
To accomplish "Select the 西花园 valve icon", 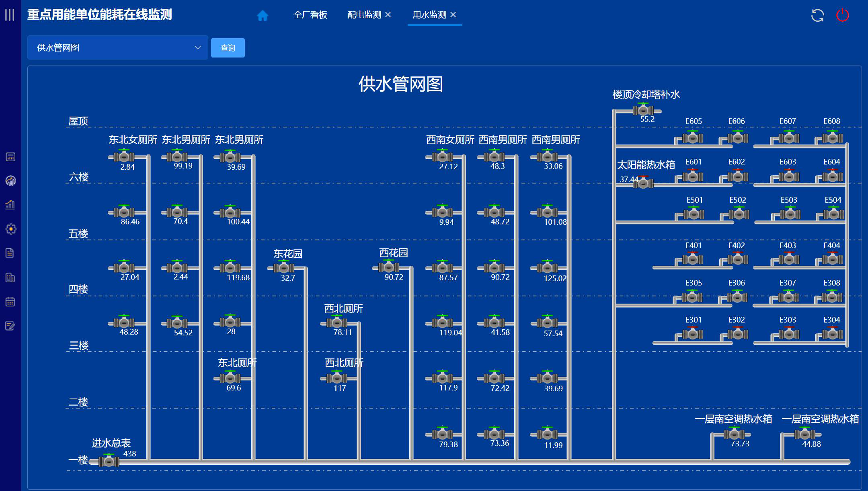I will [389, 267].
